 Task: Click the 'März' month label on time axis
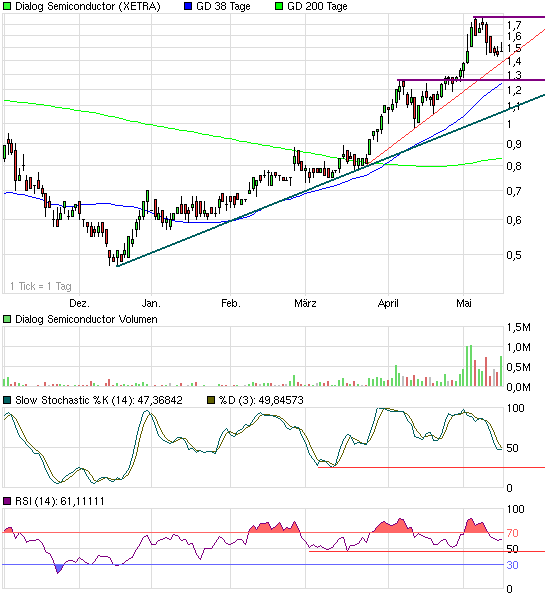305,303
